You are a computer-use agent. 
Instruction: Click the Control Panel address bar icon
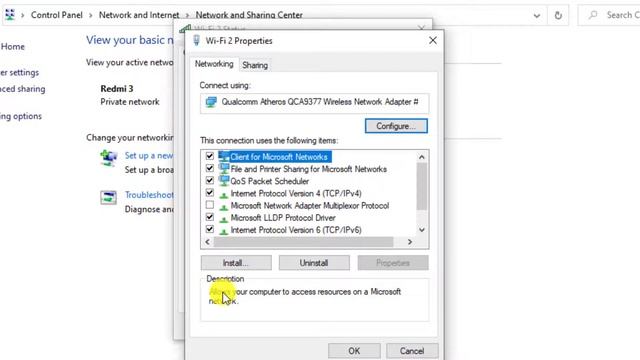(x=9, y=15)
